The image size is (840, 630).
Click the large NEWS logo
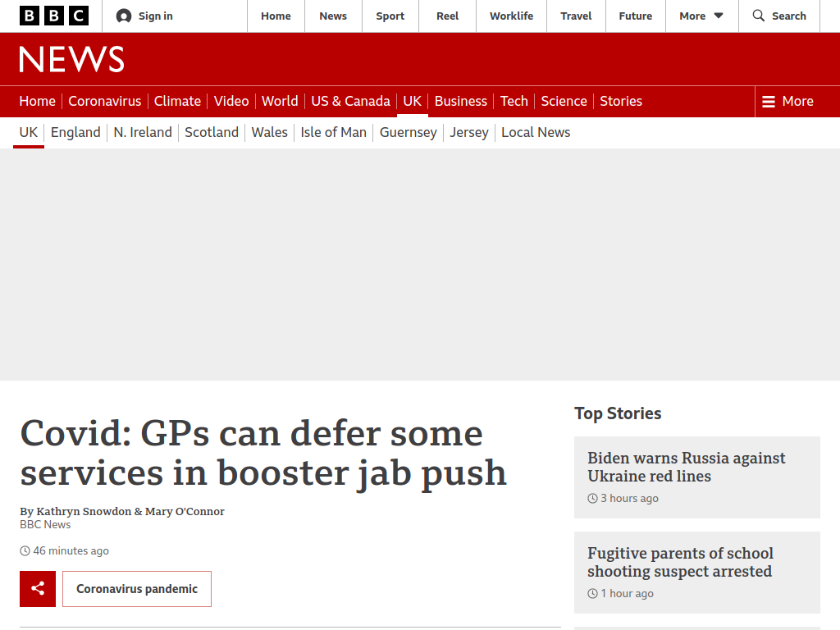[x=72, y=59]
